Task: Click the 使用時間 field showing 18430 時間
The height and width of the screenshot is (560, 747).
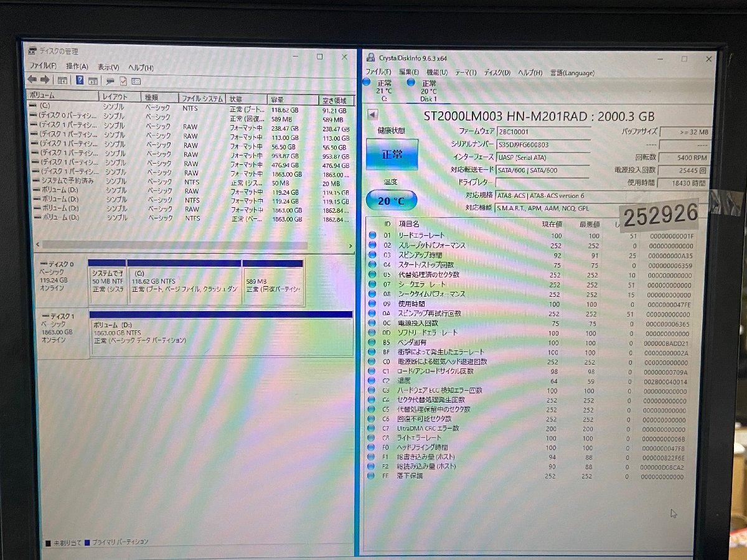Action: (x=684, y=184)
